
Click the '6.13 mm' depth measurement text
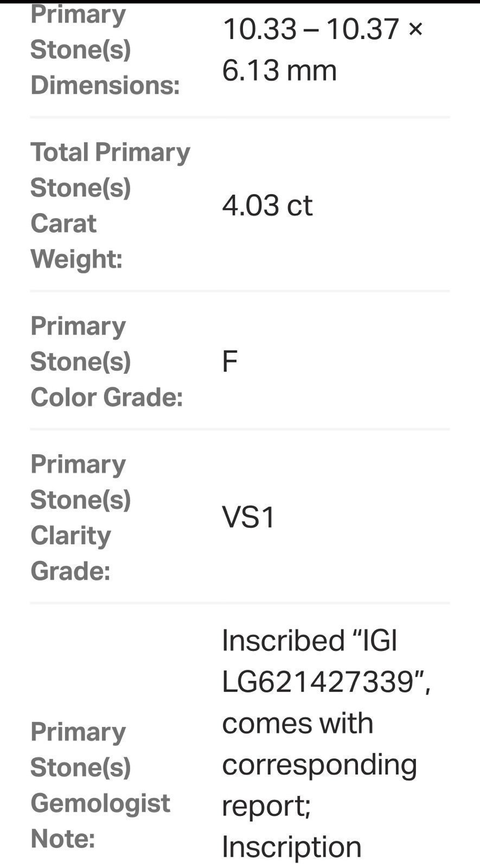point(279,71)
